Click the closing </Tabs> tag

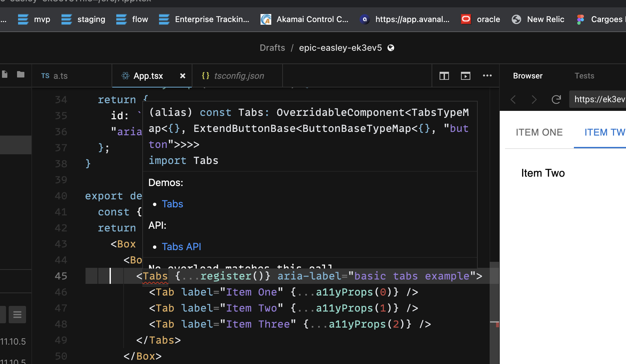[x=159, y=340]
